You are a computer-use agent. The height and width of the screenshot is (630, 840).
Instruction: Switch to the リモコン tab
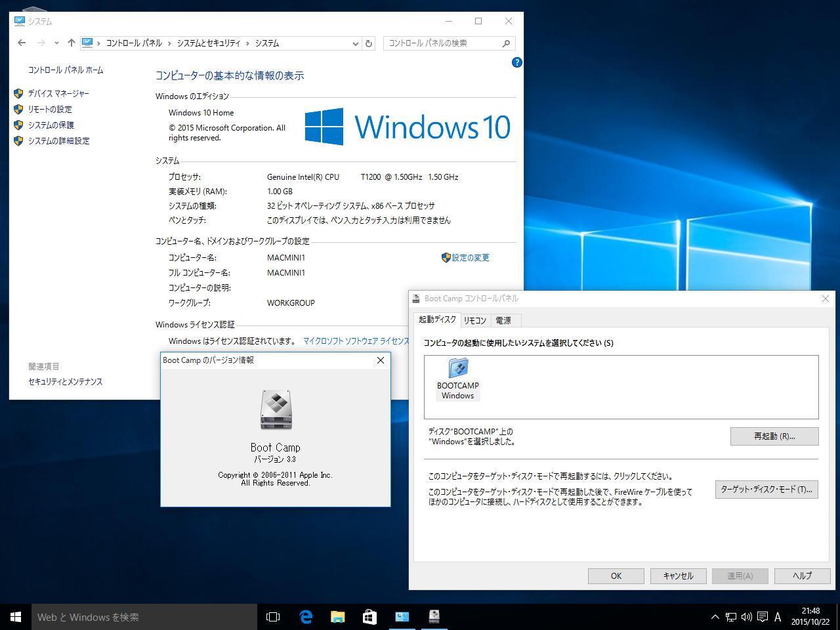click(x=475, y=321)
